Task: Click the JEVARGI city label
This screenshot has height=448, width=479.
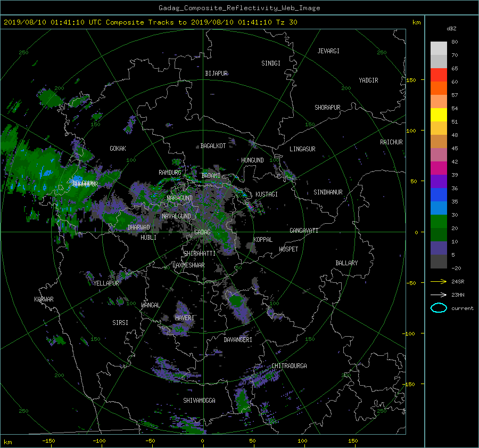Action: pyautogui.click(x=328, y=51)
